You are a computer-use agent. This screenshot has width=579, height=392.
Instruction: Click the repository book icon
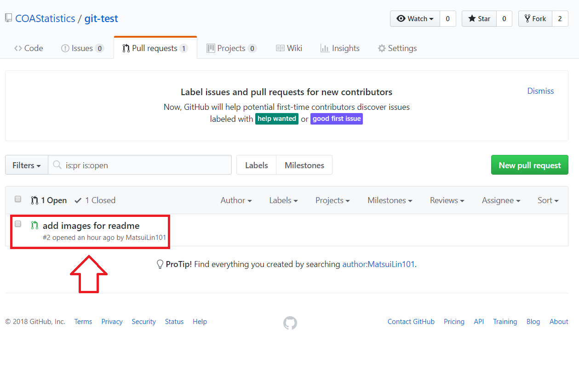(x=8, y=18)
